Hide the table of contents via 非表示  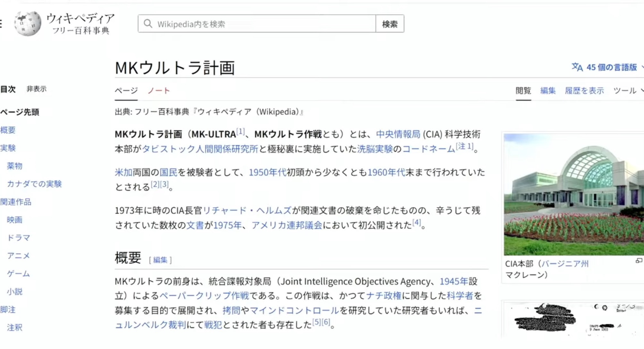[x=37, y=89]
